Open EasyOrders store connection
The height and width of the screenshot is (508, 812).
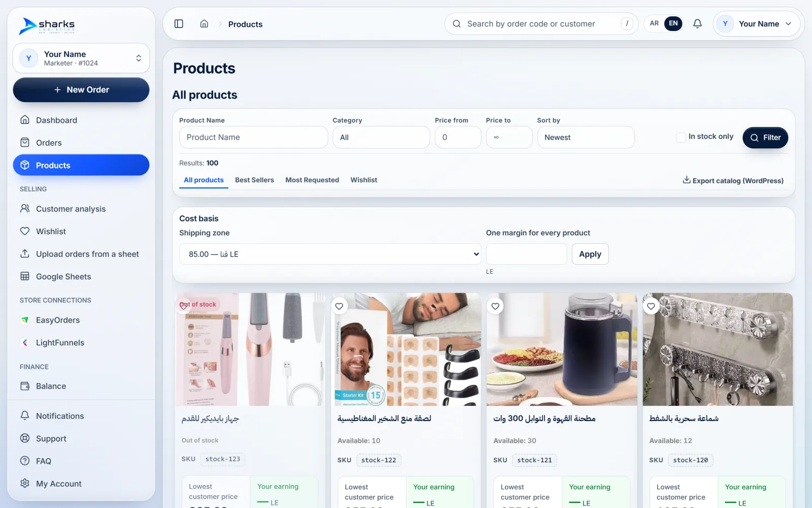coord(81,320)
